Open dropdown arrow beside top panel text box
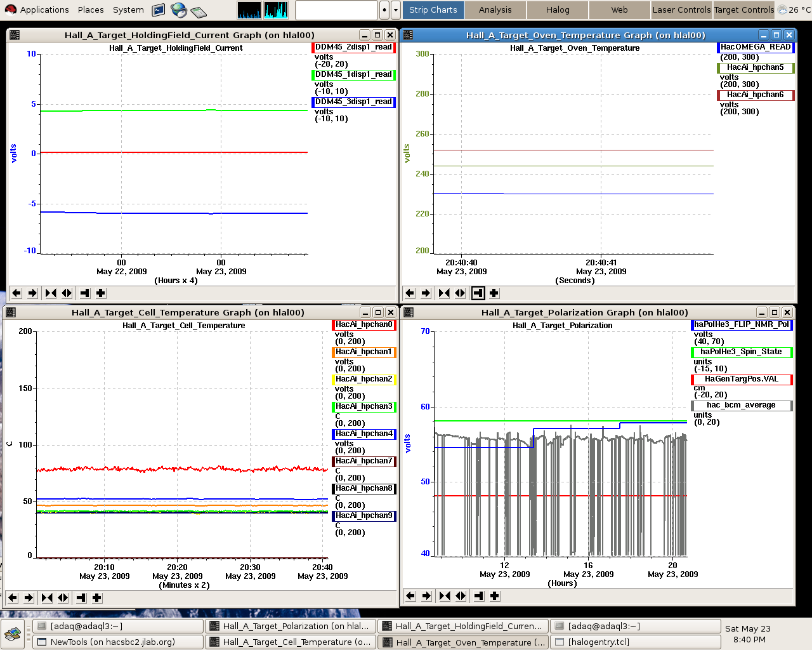Image resolution: width=812 pixels, height=650 pixels. pyautogui.click(x=396, y=10)
